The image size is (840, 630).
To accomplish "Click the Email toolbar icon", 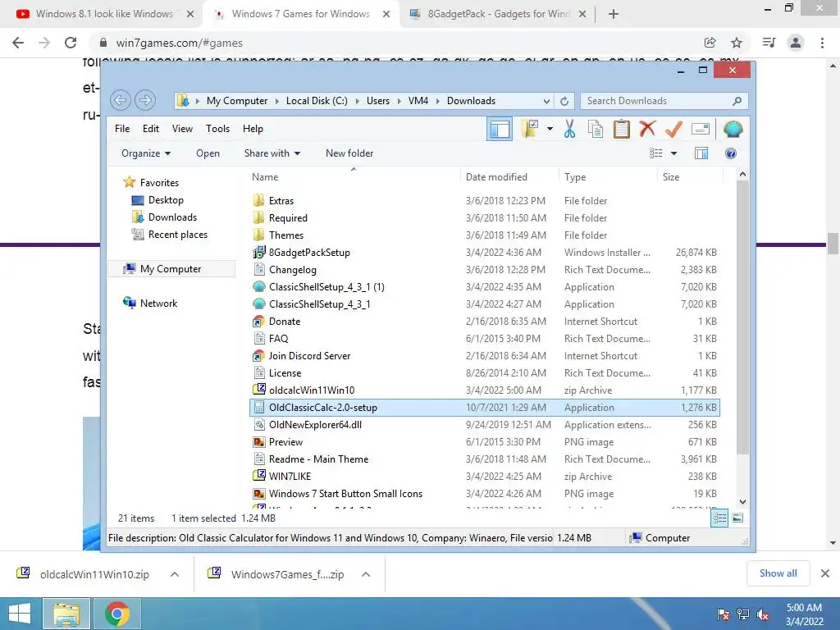I will click(x=701, y=129).
